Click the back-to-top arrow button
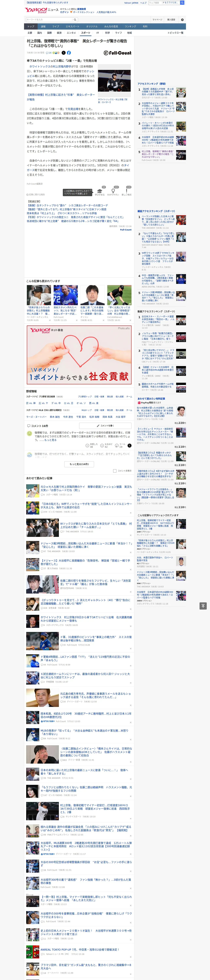The image size is (210, 980). coord(203,606)
